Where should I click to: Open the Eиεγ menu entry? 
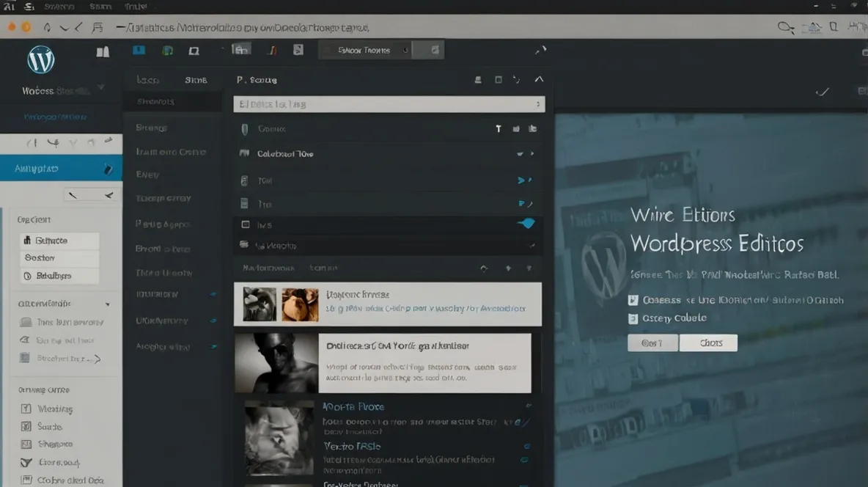147,175
